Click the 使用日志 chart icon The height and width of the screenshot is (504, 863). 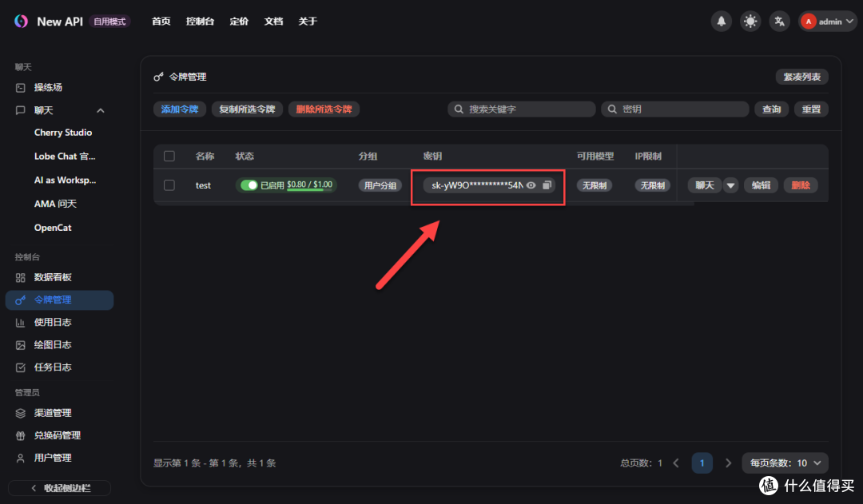(x=20, y=323)
